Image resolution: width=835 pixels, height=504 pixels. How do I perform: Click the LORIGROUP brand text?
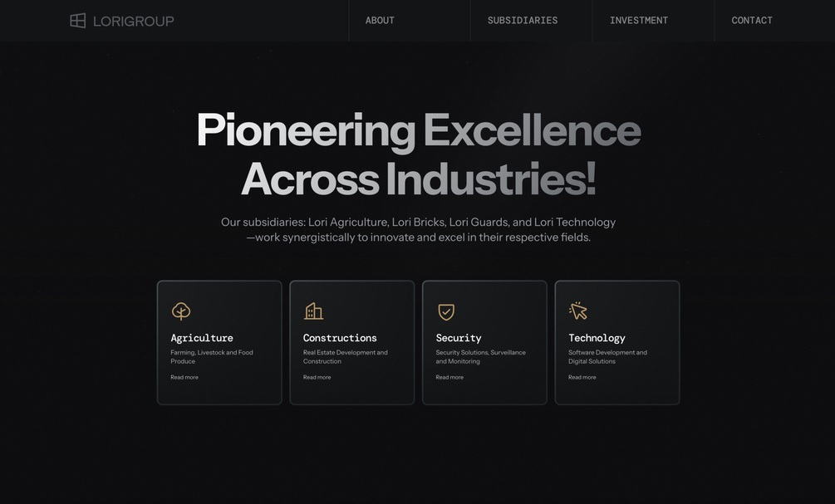pyautogui.click(x=133, y=22)
